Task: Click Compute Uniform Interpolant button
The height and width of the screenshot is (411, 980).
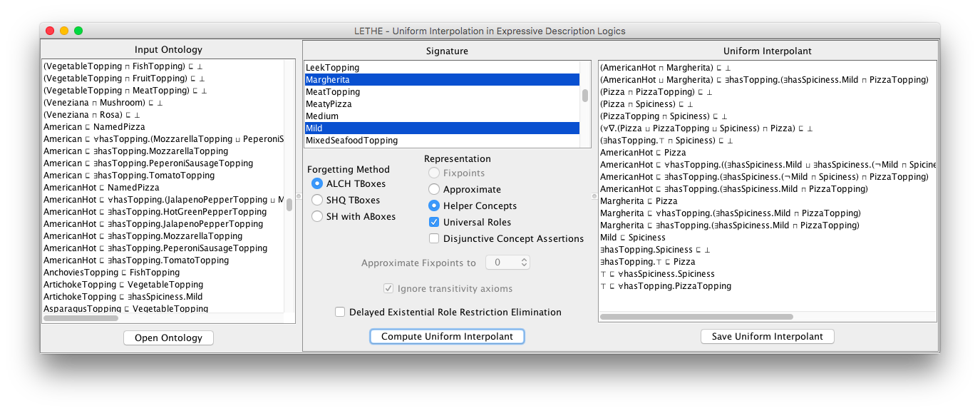Action: (447, 336)
